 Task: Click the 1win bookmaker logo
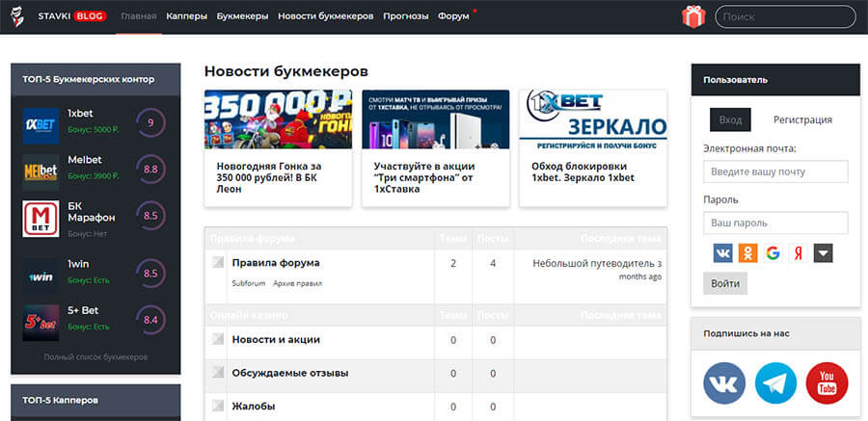[x=41, y=276]
